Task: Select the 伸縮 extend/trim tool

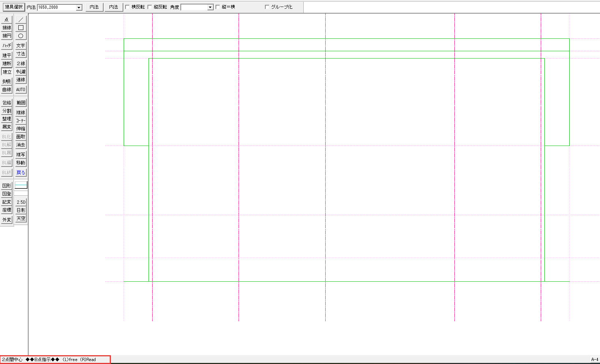Action: click(x=21, y=129)
